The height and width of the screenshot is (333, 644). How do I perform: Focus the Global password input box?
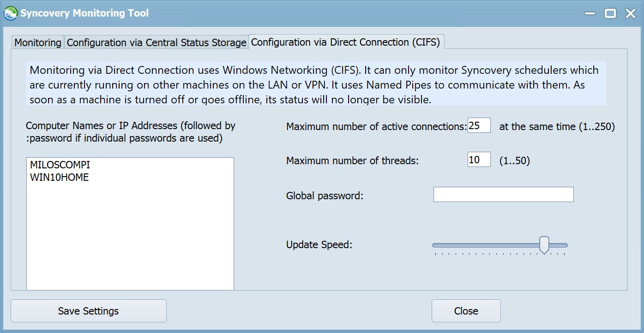pos(503,194)
